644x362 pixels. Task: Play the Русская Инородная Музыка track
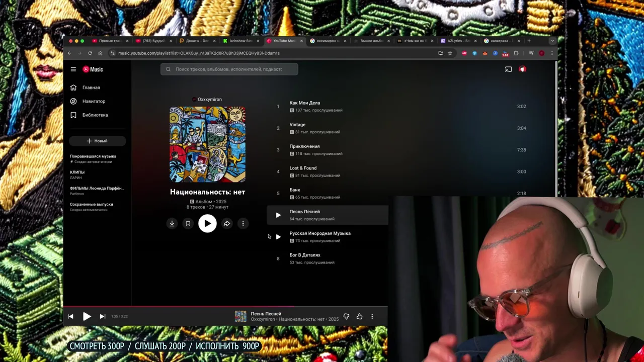pos(278,237)
